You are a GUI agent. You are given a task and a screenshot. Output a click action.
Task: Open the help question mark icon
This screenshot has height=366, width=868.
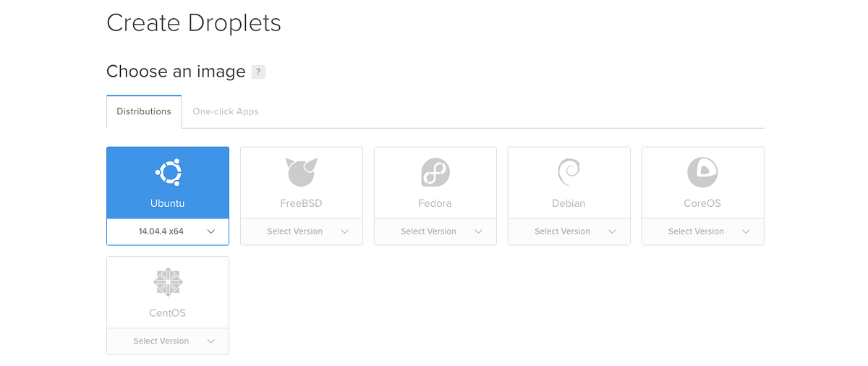(x=258, y=72)
